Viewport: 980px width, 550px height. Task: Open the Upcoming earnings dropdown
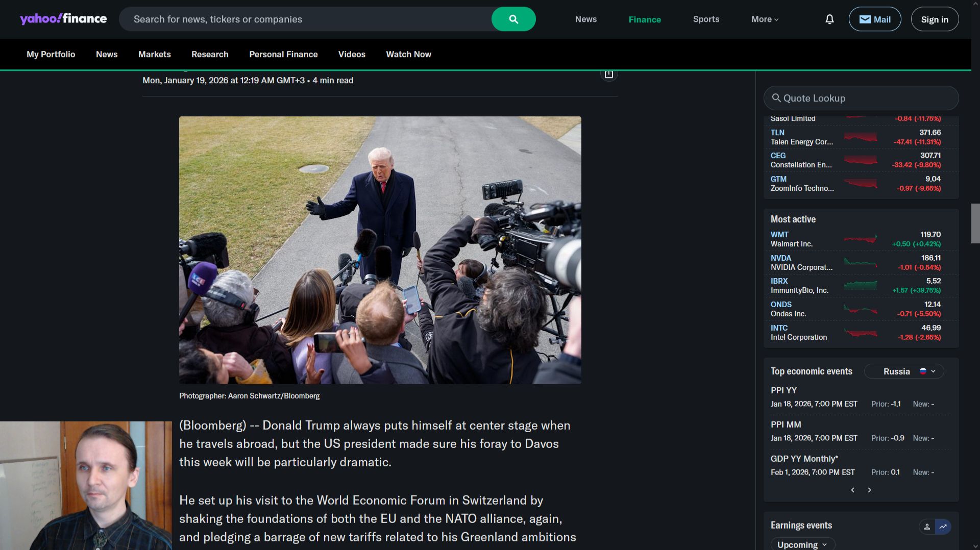coord(802,544)
